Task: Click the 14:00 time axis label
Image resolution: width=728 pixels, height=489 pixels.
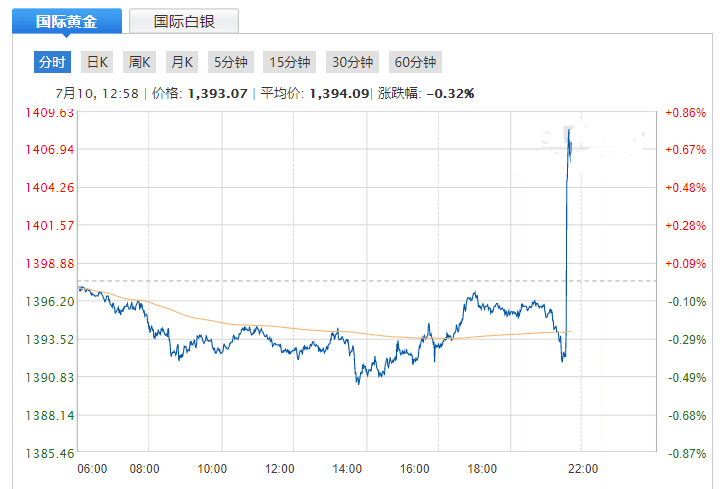Action: coord(347,468)
